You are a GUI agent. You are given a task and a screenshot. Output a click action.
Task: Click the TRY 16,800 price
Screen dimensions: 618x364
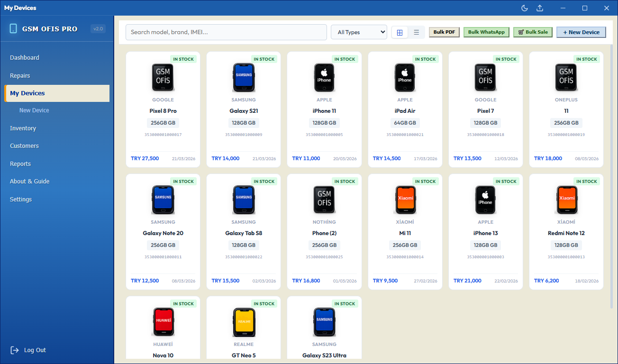coord(306,281)
